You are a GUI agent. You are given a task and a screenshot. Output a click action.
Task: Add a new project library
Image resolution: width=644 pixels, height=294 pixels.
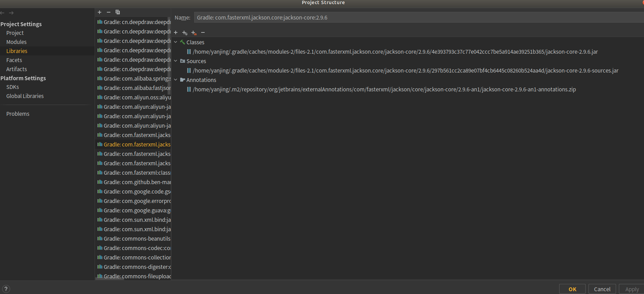(100, 12)
